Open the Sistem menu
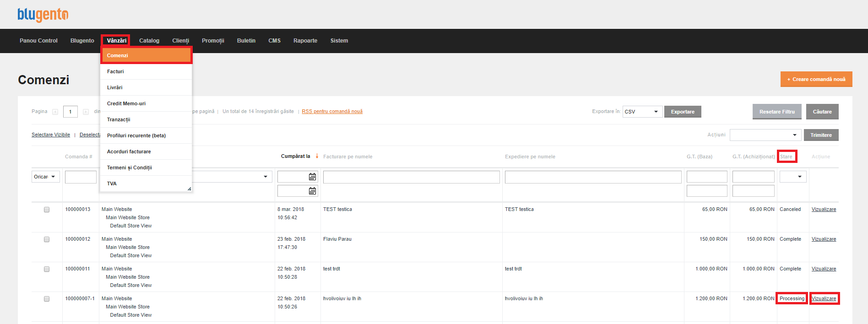The height and width of the screenshot is (324, 868). [339, 41]
